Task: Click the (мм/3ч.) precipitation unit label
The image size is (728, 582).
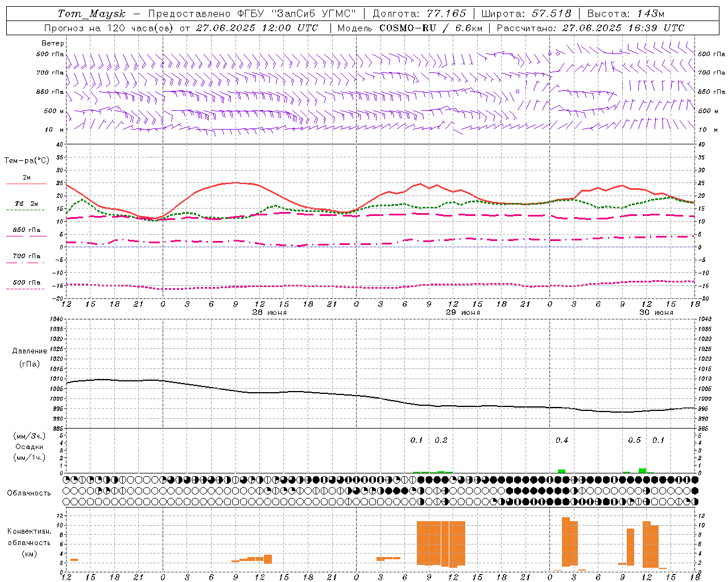Action: pyautogui.click(x=30, y=436)
